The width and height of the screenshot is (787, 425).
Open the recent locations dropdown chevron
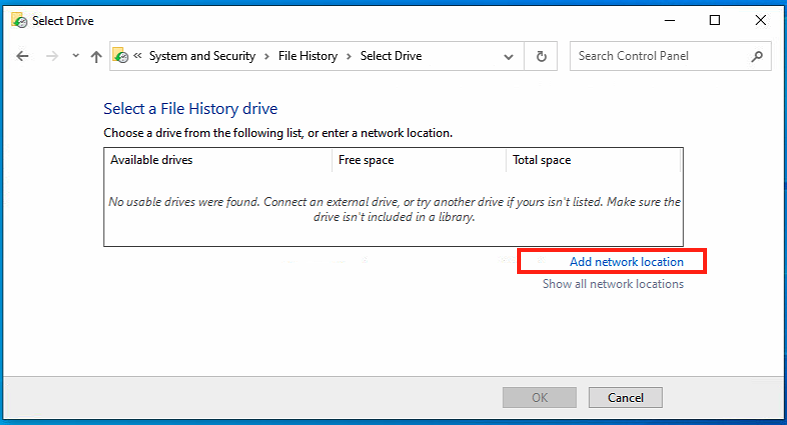point(75,57)
